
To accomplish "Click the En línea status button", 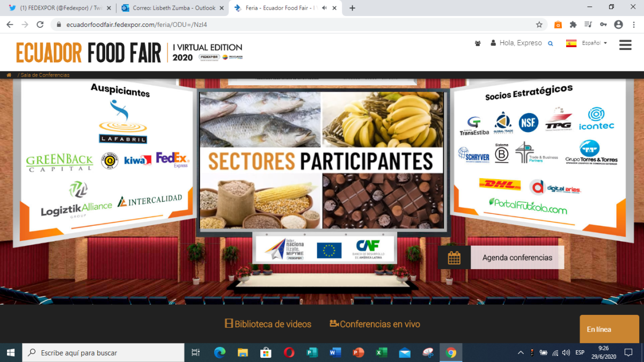I will (x=609, y=329).
